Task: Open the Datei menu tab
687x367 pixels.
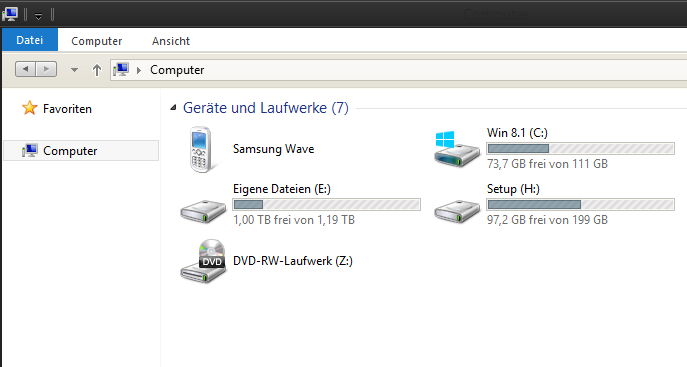Action: 30,40
